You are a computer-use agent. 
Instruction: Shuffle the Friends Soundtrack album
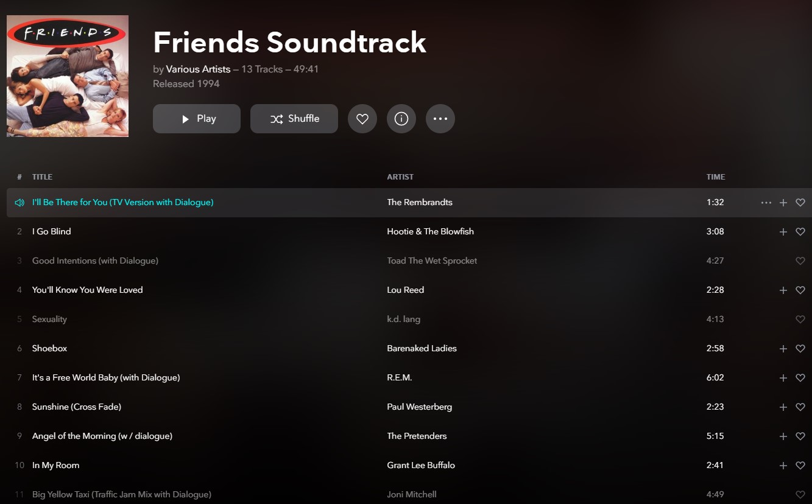click(x=294, y=119)
